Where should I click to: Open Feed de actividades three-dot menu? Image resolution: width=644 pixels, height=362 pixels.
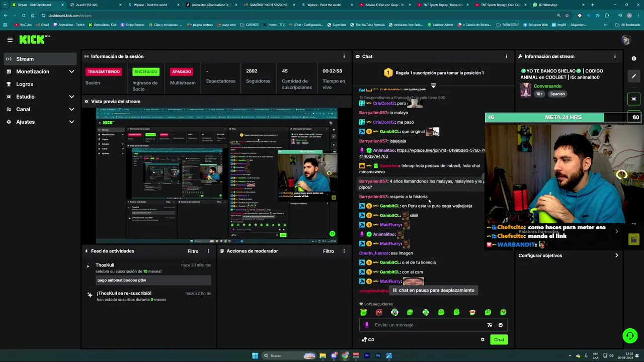pos(208,251)
